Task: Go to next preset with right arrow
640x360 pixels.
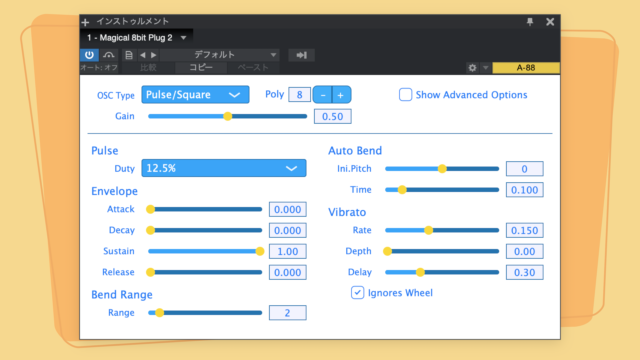Action: 153,55
